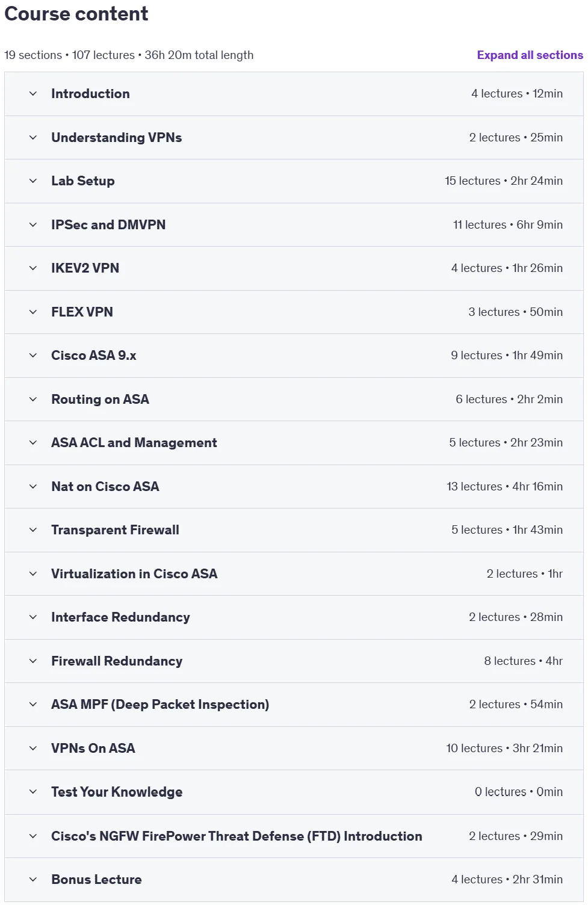
Task: Expand the Bonus Lecture section chevron
Action: click(33, 880)
